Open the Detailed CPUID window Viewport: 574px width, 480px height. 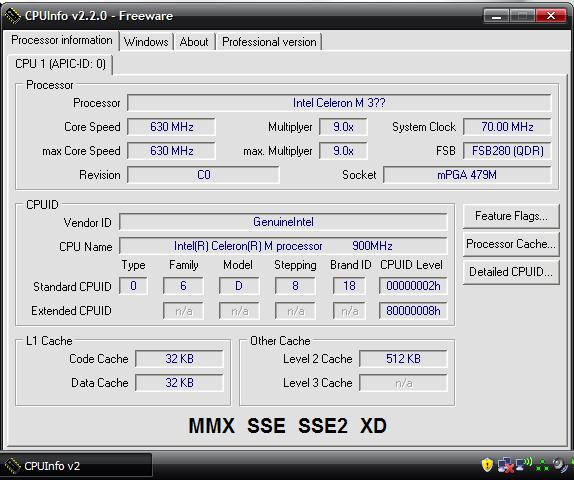(511, 272)
